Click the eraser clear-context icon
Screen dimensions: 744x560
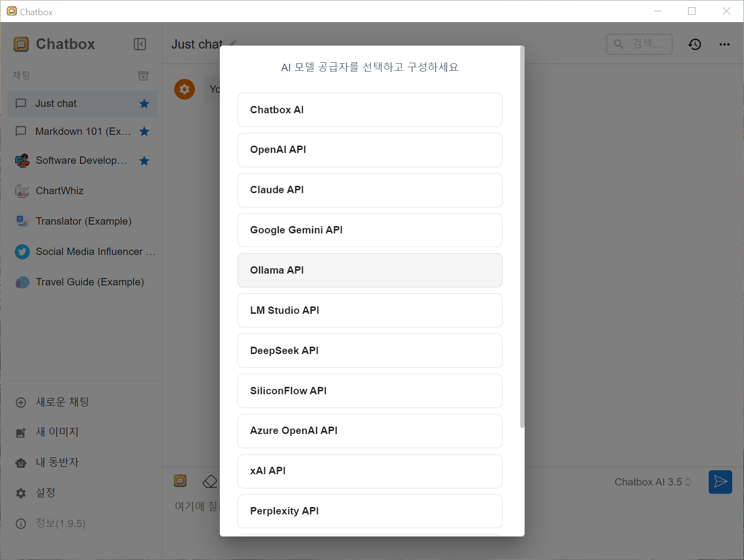click(210, 482)
